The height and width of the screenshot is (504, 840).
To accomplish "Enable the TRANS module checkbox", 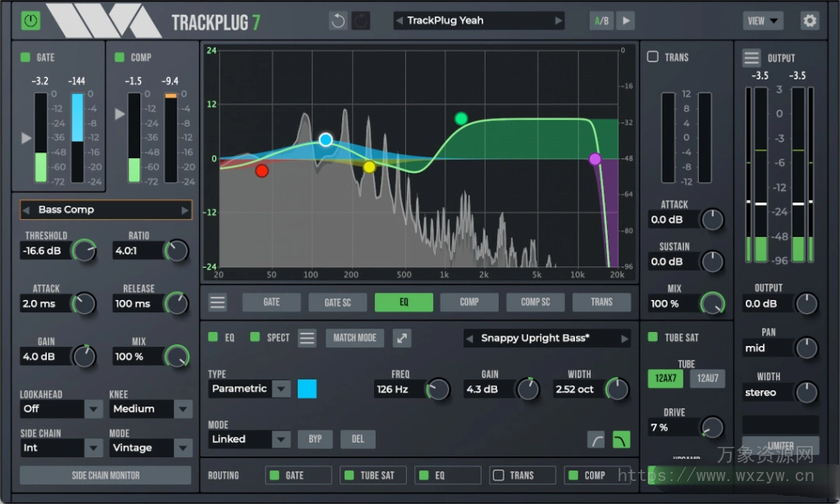I will [653, 57].
